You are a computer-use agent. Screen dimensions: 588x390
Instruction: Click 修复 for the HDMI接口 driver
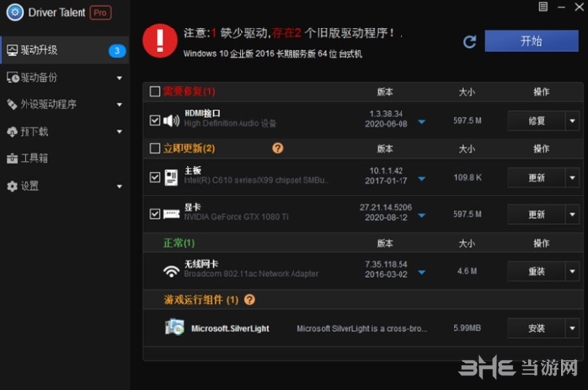[x=536, y=121]
